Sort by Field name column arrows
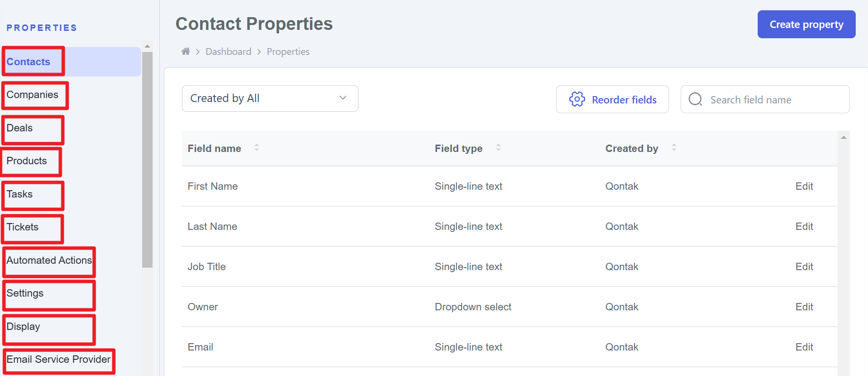The image size is (868, 376). [256, 148]
